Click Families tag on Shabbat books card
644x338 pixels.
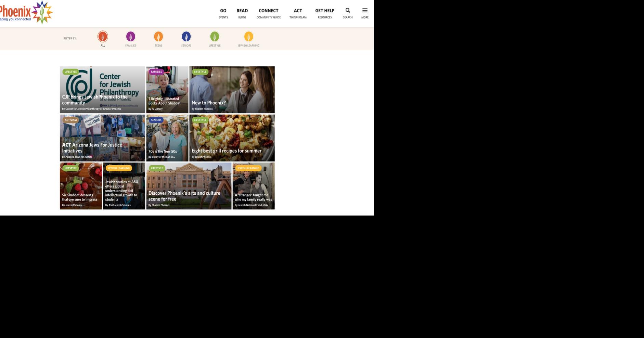156,72
